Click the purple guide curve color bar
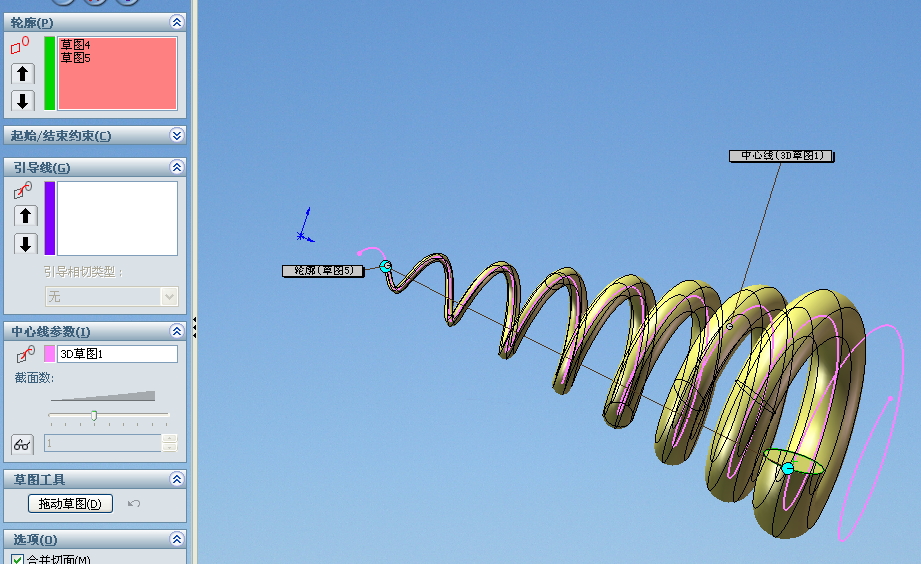This screenshot has width=921, height=564. pyautogui.click(x=50, y=218)
